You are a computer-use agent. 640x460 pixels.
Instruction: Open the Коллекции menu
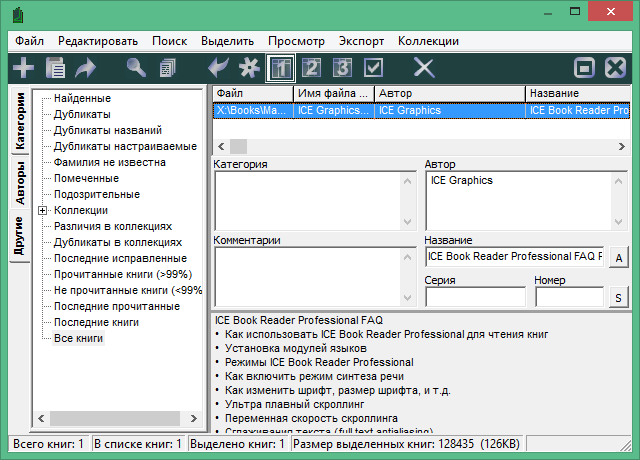[428, 41]
